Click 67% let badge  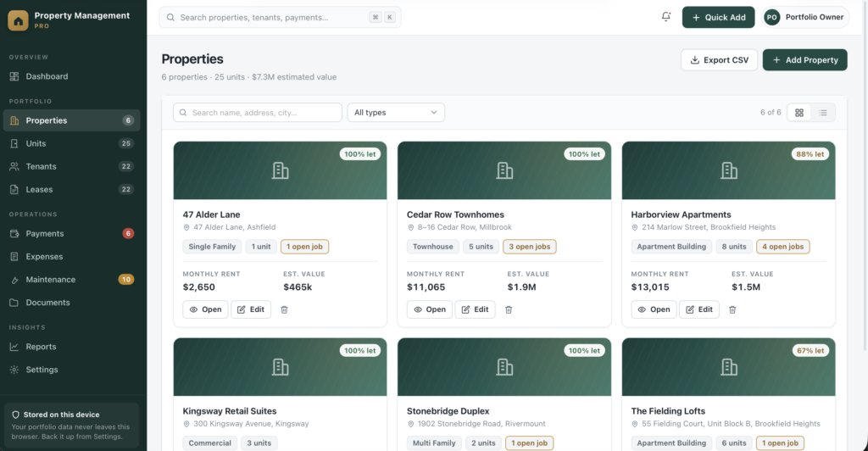pos(810,351)
